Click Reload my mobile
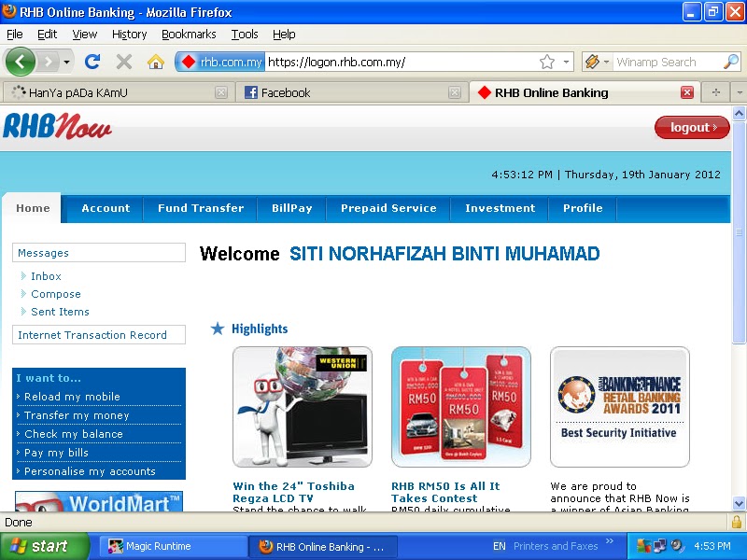747x560 pixels. (x=72, y=397)
